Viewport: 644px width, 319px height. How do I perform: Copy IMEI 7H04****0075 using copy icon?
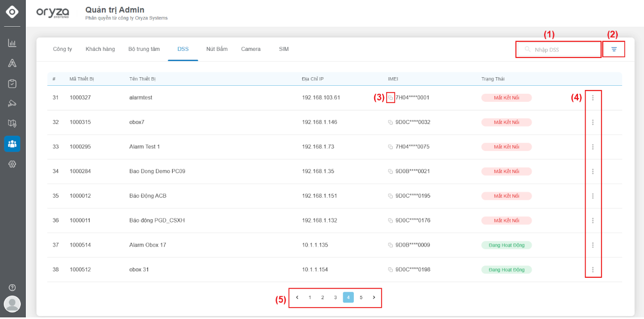pyautogui.click(x=391, y=147)
